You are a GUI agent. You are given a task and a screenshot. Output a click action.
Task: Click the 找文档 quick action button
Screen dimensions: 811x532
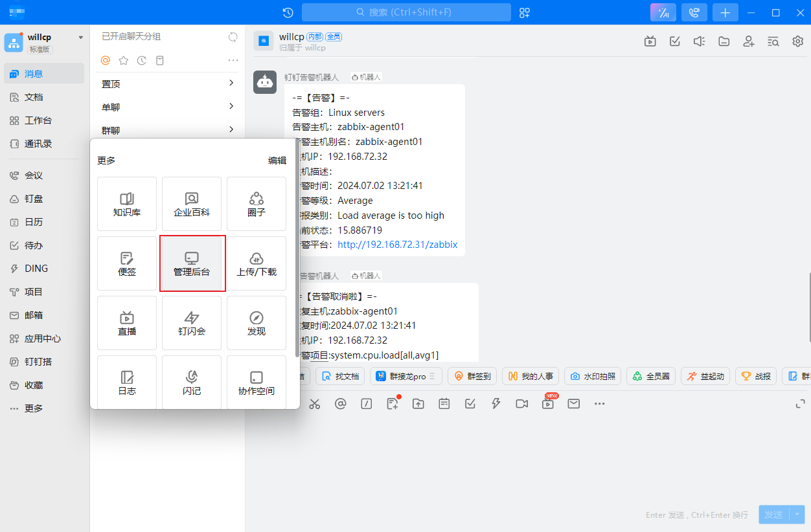tap(341, 376)
